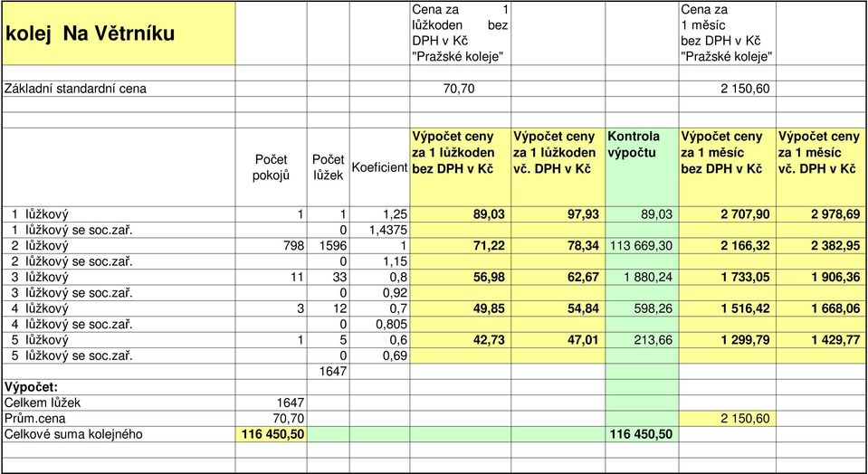
Task: Select the check value 1 880,24
Action: pos(642,277)
